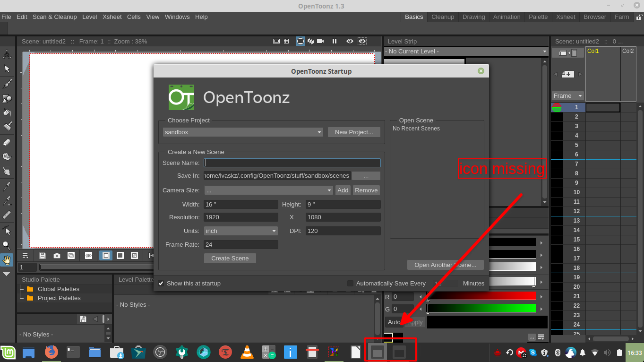Select the Zoom magnifier tool
The image size is (644, 362).
[7, 245]
